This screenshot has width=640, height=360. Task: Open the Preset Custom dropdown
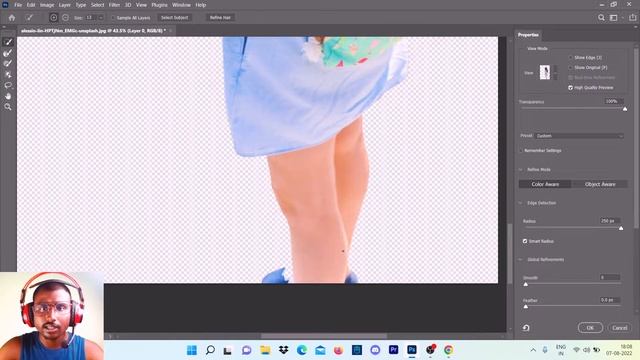(579, 136)
